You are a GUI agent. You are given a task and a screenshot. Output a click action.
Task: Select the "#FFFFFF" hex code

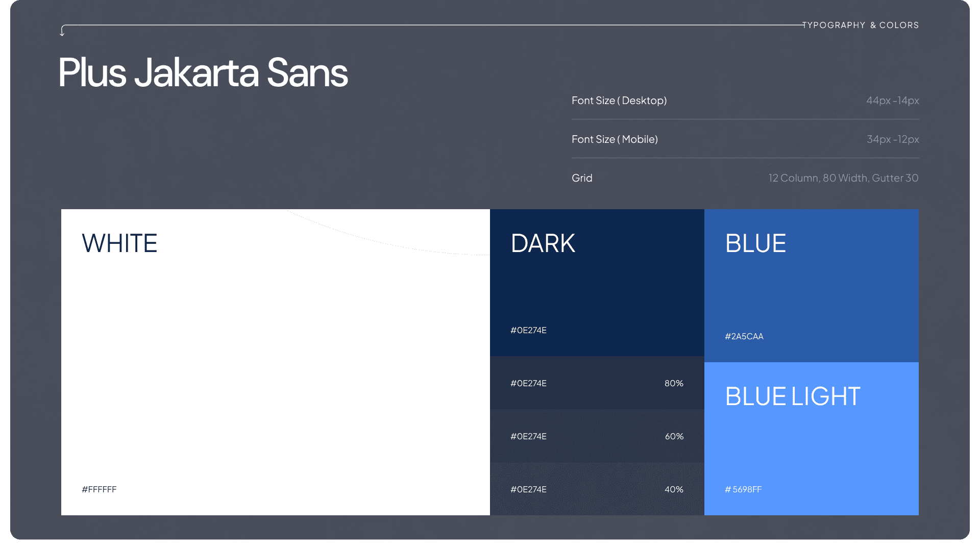tap(99, 489)
